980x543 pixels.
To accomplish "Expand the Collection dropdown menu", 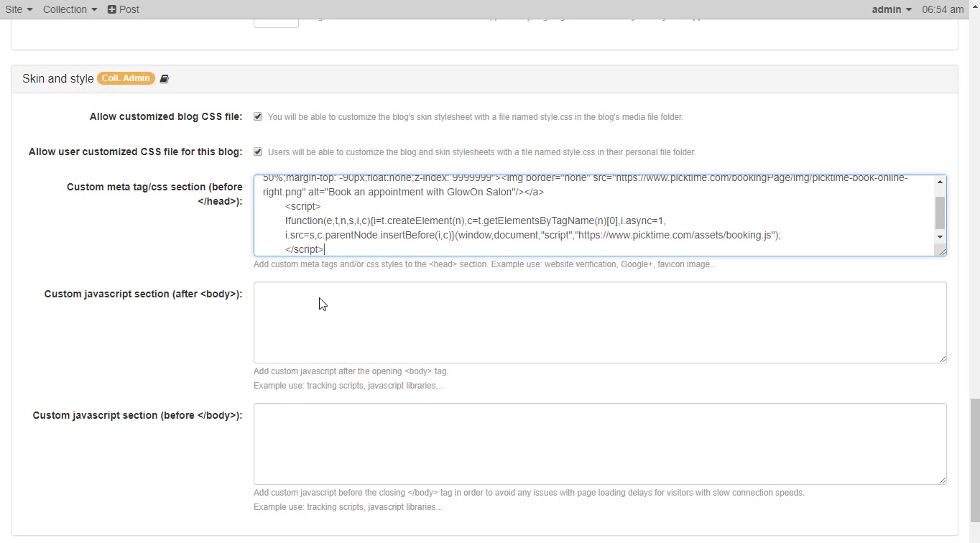I will coord(70,9).
